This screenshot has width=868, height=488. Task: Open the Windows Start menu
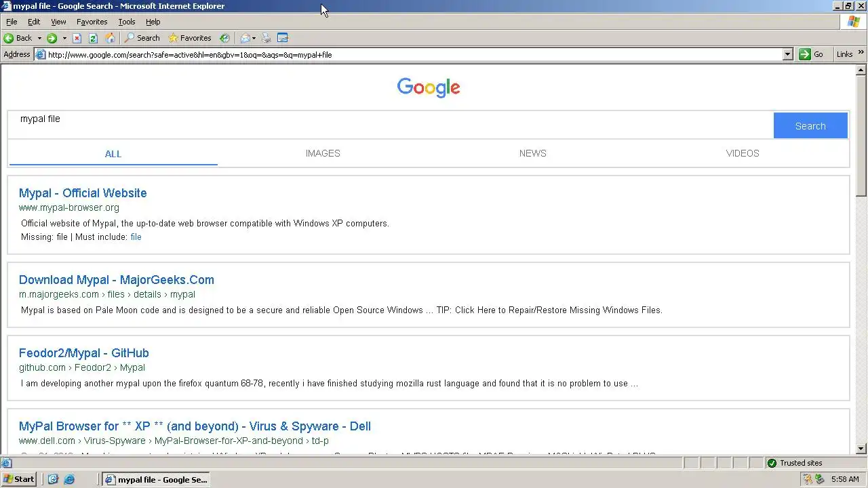pos(19,479)
